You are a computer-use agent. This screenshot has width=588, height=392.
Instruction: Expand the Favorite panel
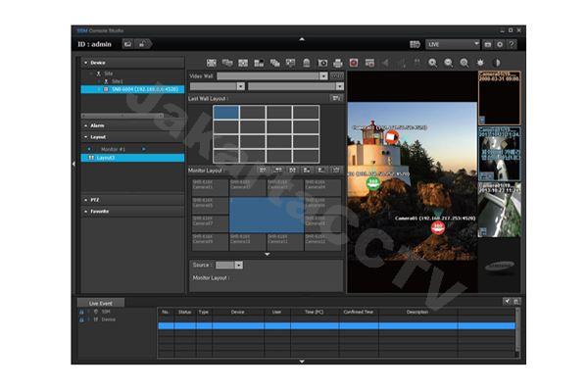point(100,211)
